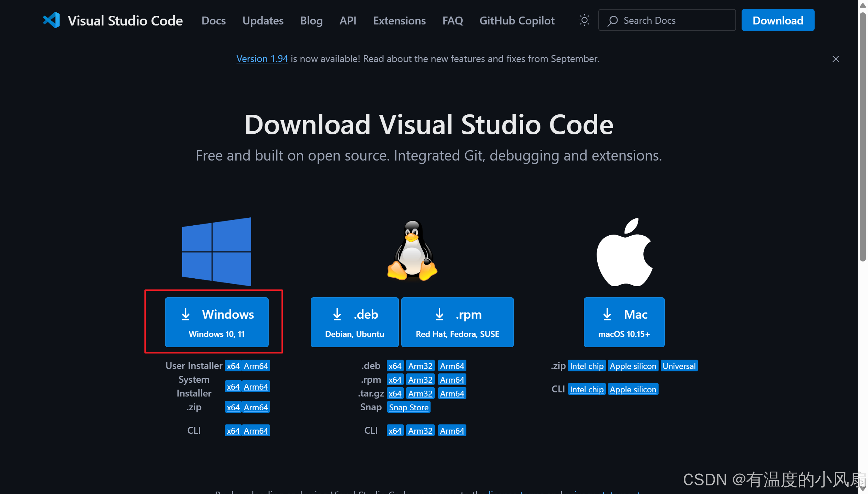Click the Snap Store link
The image size is (868, 494).
click(409, 407)
